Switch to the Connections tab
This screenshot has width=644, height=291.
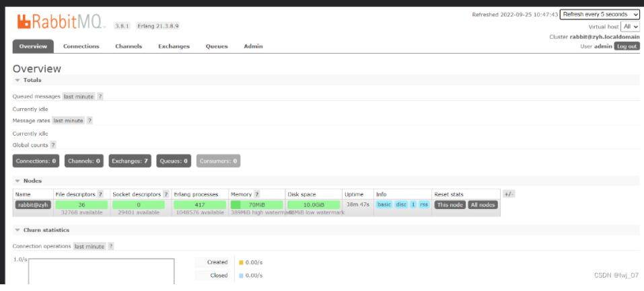click(x=81, y=46)
